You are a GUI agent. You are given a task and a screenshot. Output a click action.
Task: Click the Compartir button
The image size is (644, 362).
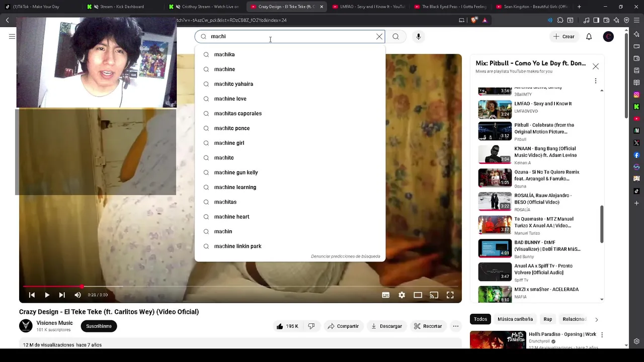pyautogui.click(x=343, y=326)
